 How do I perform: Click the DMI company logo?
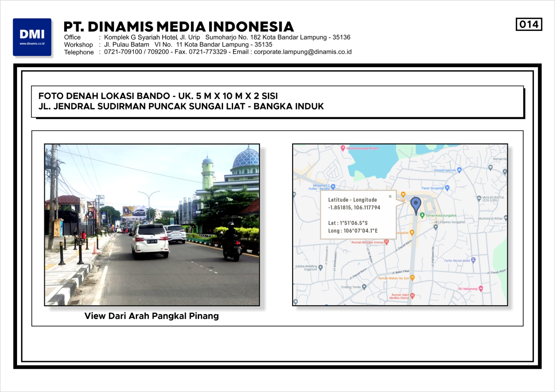point(32,37)
